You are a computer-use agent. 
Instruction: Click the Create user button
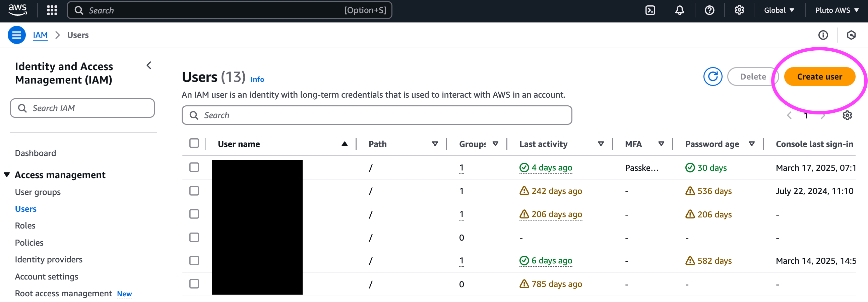tap(819, 77)
